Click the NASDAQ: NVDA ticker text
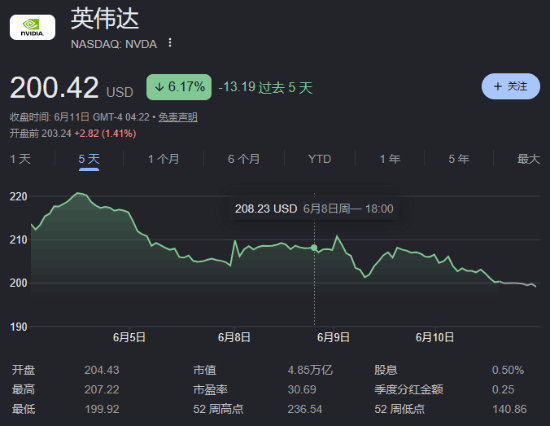Viewport: 550px width, 426px height. coord(114,44)
